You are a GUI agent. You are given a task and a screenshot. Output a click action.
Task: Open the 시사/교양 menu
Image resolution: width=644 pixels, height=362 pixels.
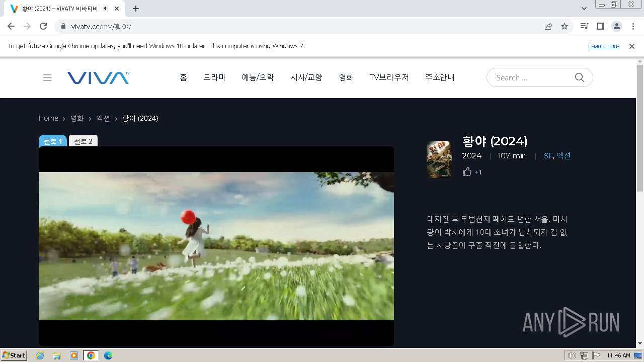pyautogui.click(x=306, y=77)
